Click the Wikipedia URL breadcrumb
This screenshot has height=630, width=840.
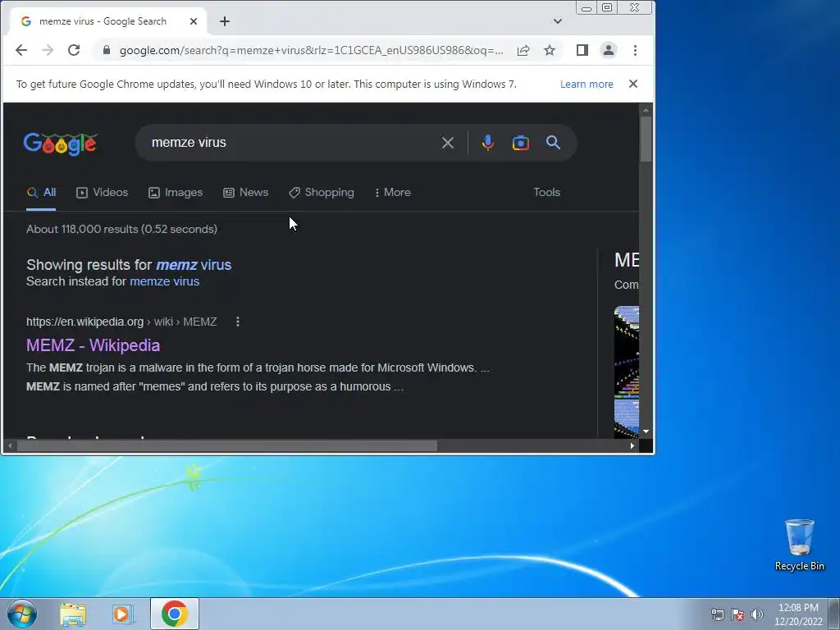coord(121,322)
